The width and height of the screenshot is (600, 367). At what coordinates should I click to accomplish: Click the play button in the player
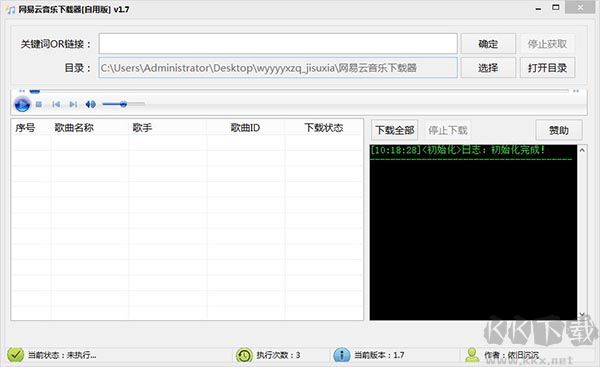22,104
